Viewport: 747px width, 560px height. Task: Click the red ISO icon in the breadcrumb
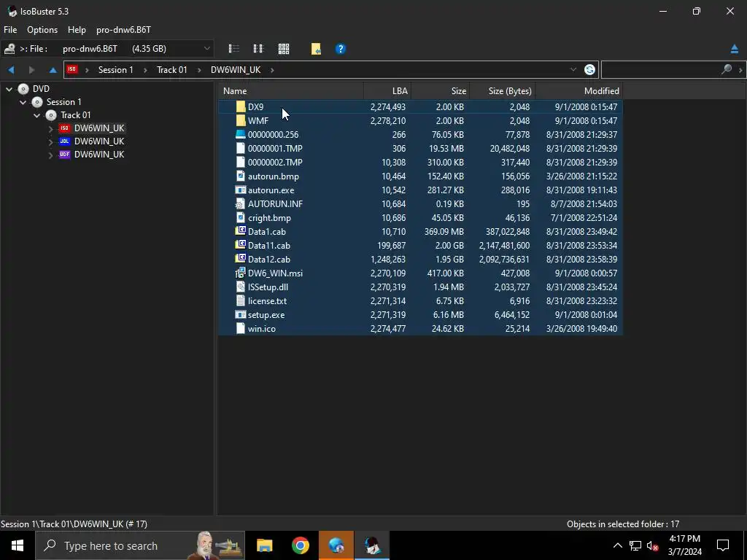coord(72,69)
